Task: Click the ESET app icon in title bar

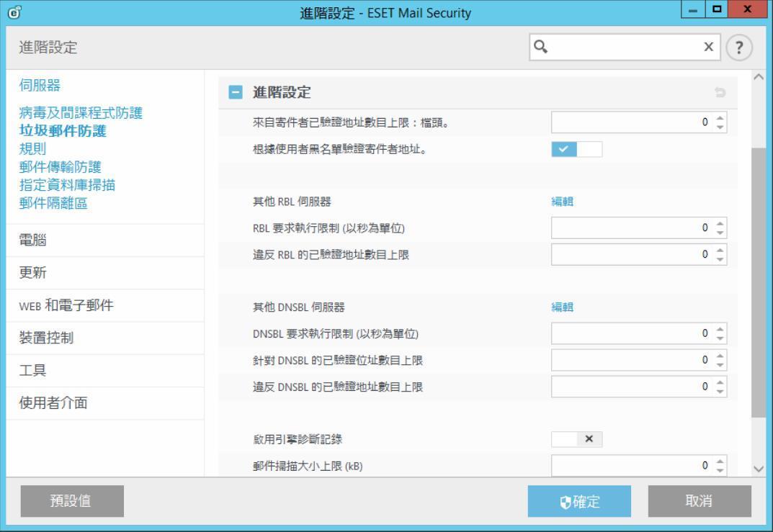Action: click(x=14, y=12)
